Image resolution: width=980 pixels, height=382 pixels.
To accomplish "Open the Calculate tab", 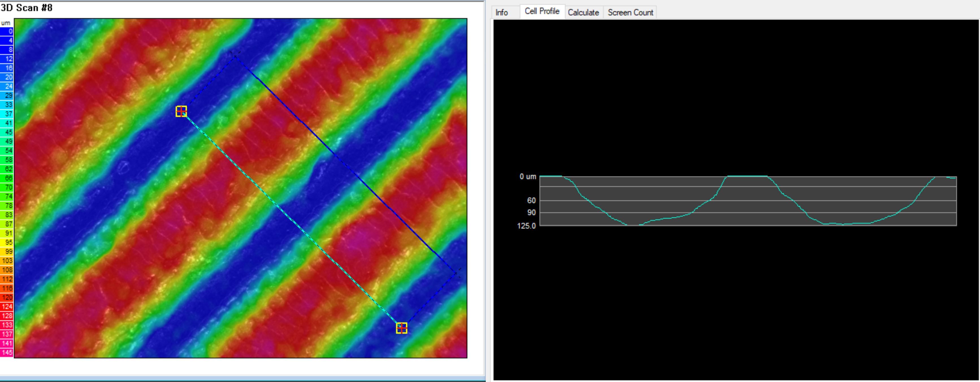I will 584,12.
